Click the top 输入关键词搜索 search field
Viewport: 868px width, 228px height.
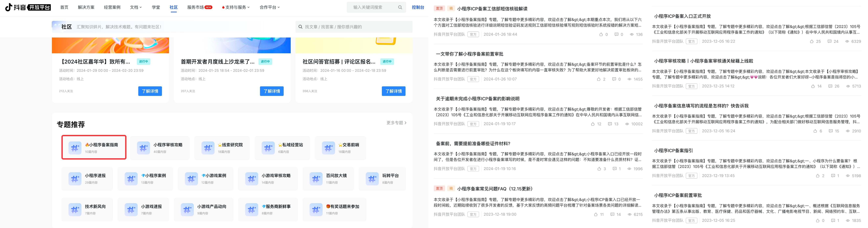pos(376,7)
